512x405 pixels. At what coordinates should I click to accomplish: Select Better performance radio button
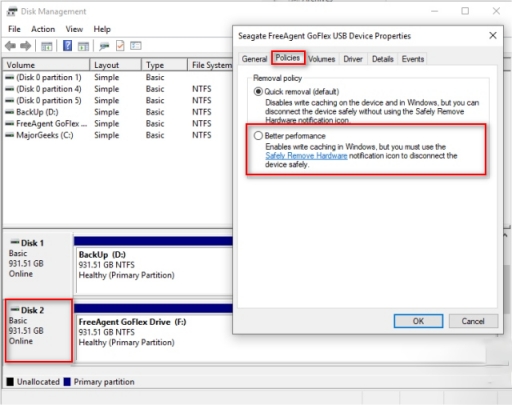[258, 136]
